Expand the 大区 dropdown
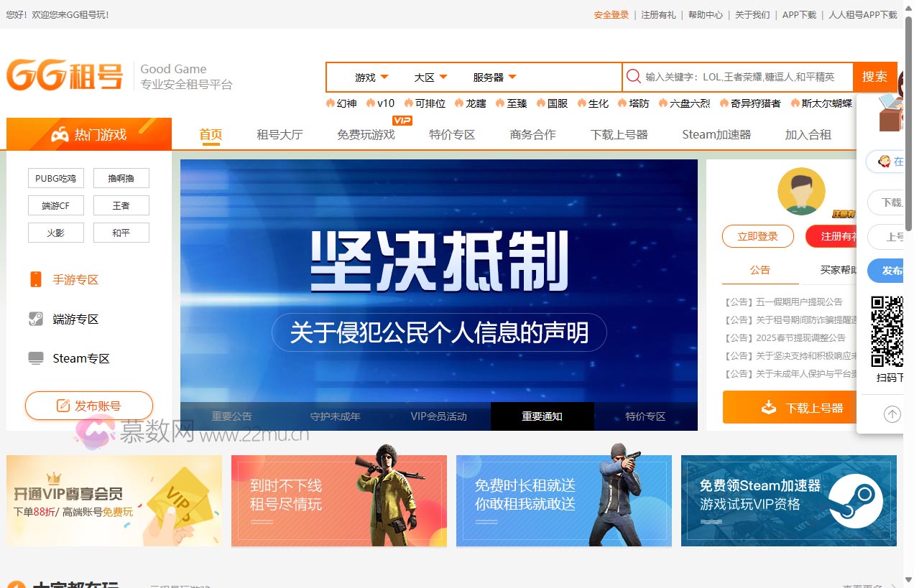 [430, 77]
